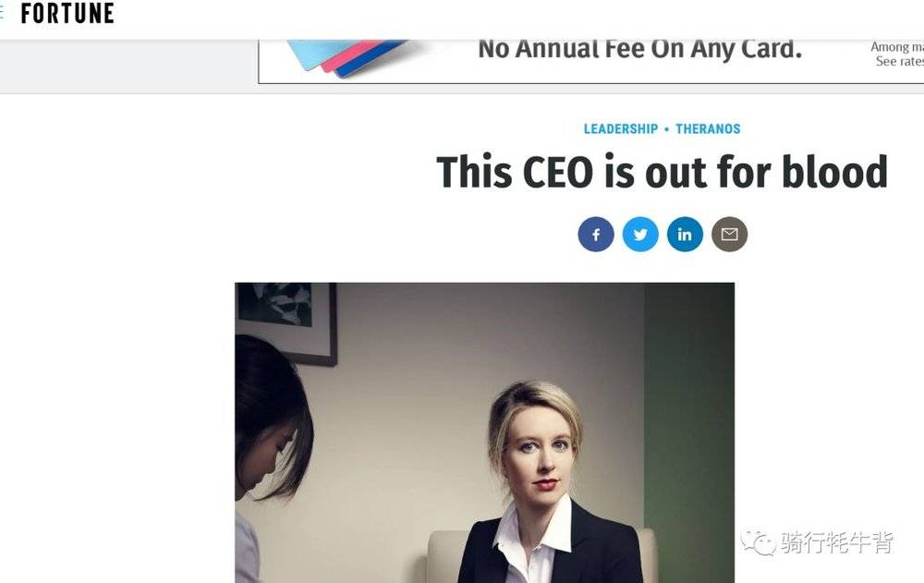Click the WeChat logo in the watermark
This screenshot has width=924, height=583.
point(759,543)
